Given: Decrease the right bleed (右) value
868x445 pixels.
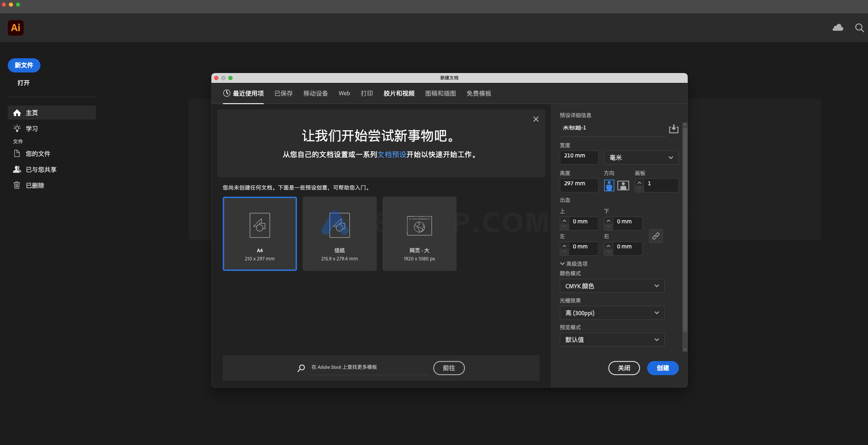Looking at the screenshot, I should point(609,252).
